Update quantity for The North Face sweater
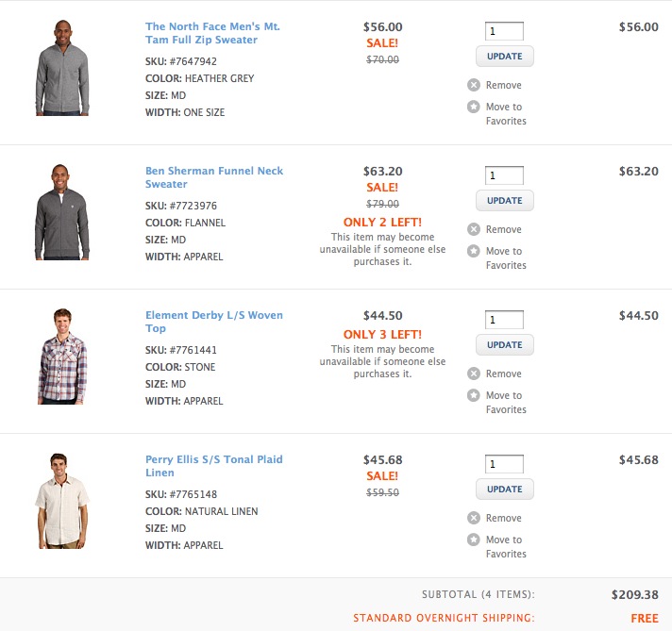 click(504, 56)
